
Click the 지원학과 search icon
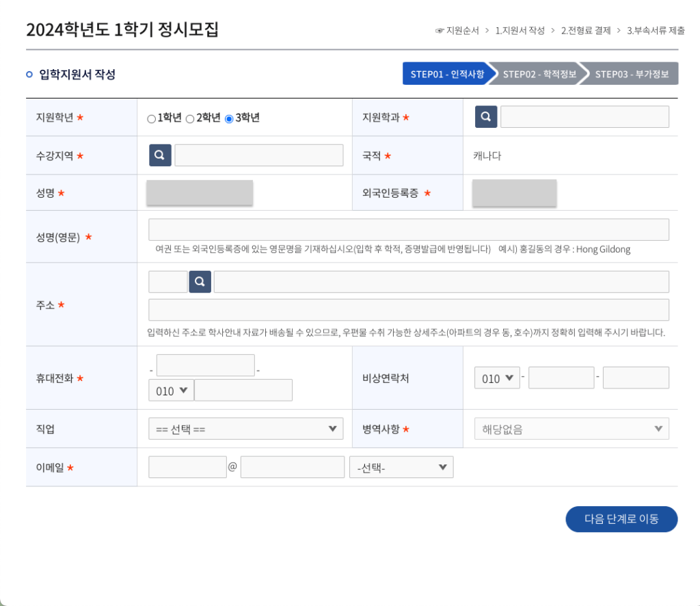point(486,117)
